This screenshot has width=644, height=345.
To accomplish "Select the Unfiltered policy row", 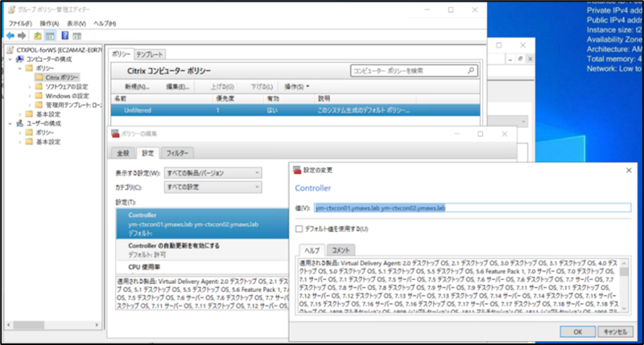I will (x=295, y=110).
